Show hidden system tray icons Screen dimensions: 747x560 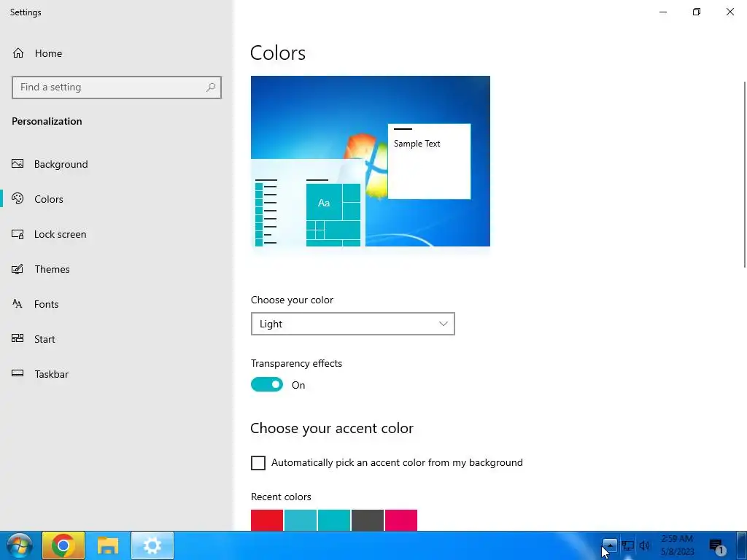pyautogui.click(x=610, y=545)
